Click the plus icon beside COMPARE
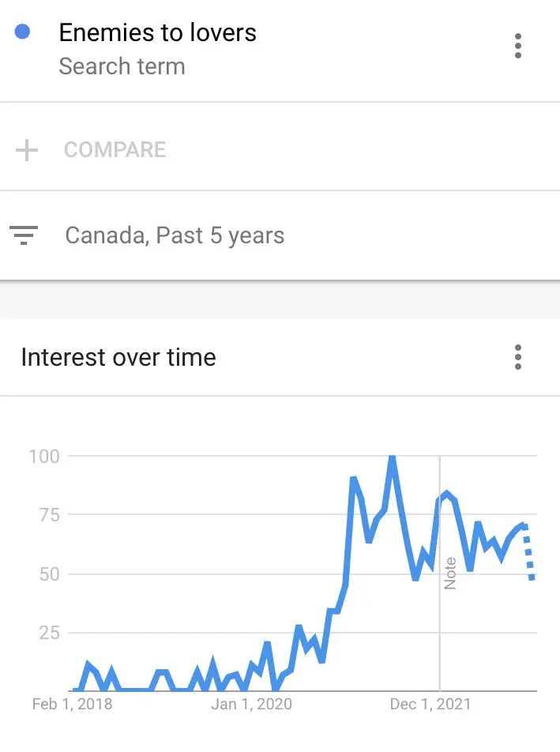This screenshot has width=560, height=752. pos(27,150)
